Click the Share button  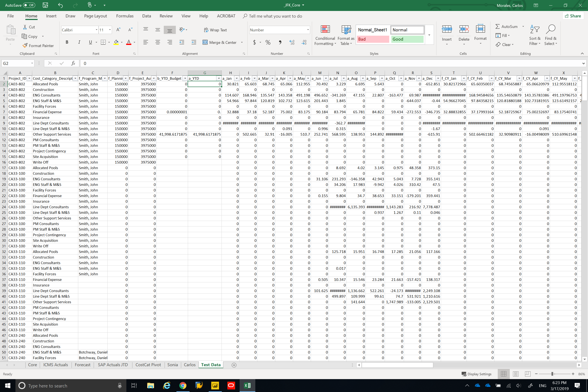[573, 16]
